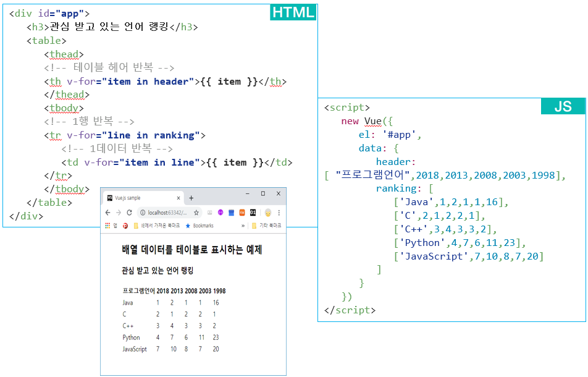Screen dimensions: 588x377
Task: Open the '기타 북마크' folder
Action: [266, 226]
